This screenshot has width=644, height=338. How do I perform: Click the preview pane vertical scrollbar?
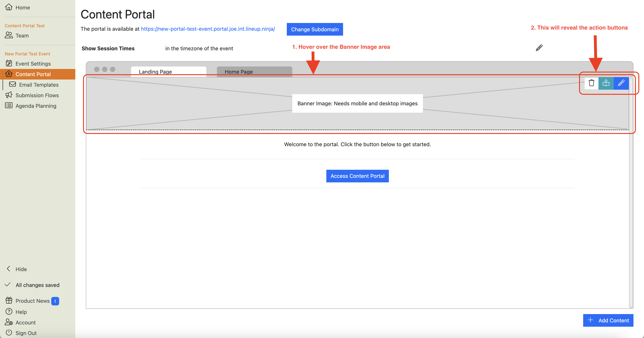coord(631,193)
